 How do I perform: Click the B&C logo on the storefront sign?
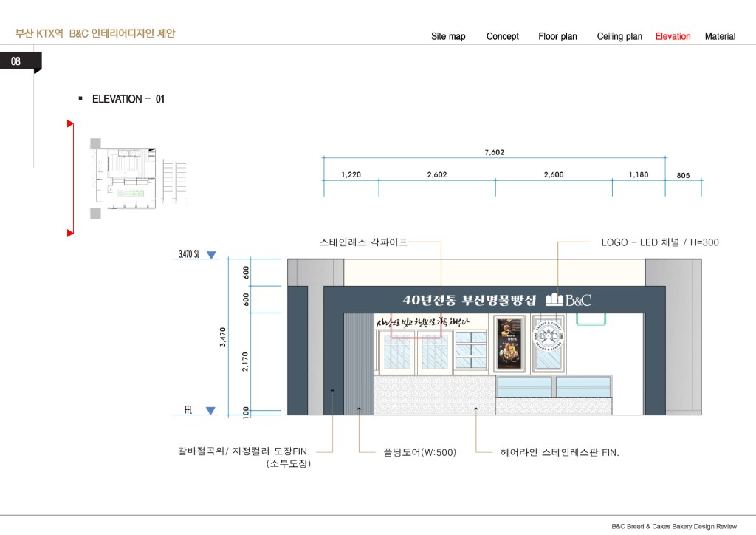point(568,300)
